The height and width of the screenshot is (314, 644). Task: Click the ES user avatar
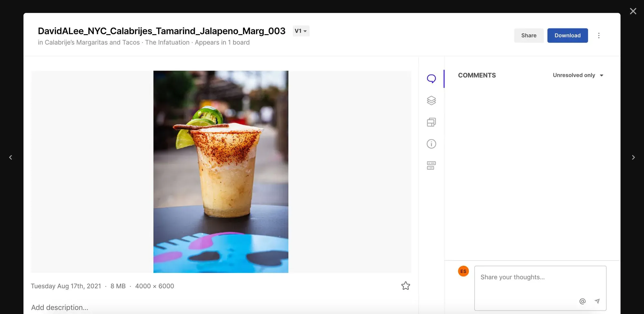coord(463,271)
